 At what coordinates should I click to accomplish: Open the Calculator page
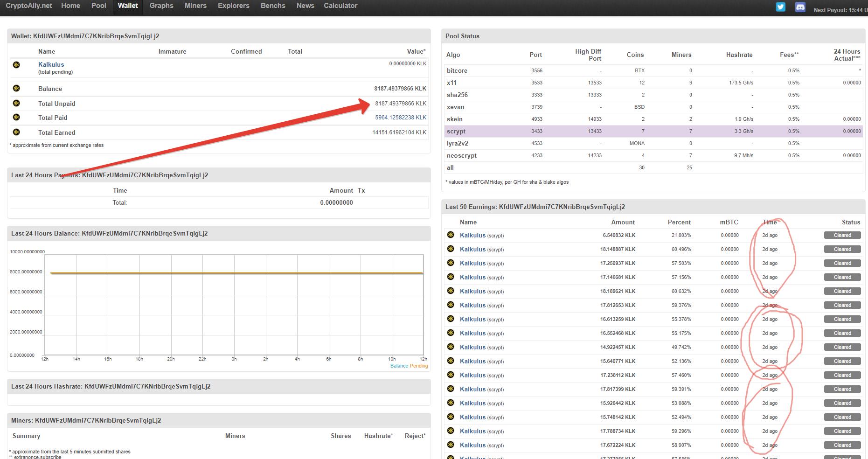tap(340, 6)
